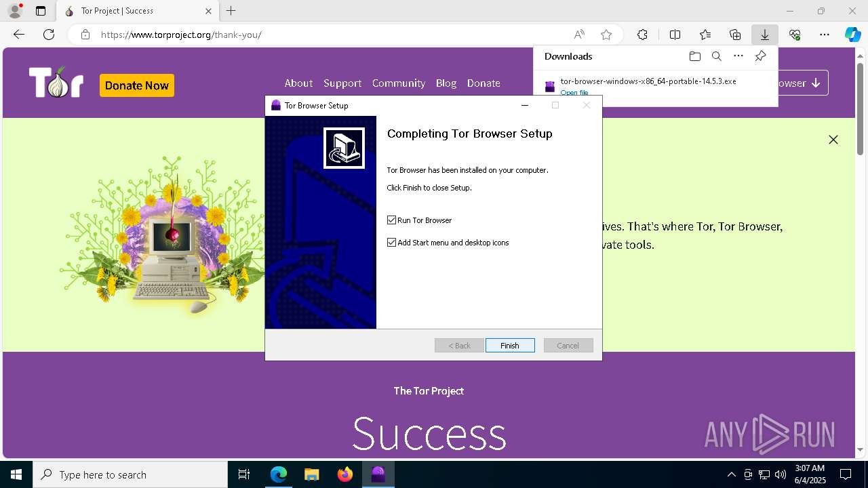Click Tor Browser Setup taskbar icon

point(378,474)
